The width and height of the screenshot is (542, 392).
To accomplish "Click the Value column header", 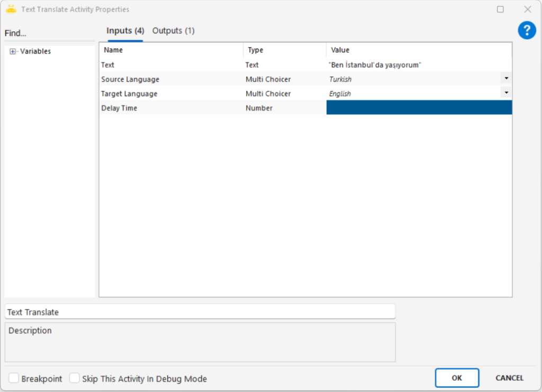I will (419, 50).
